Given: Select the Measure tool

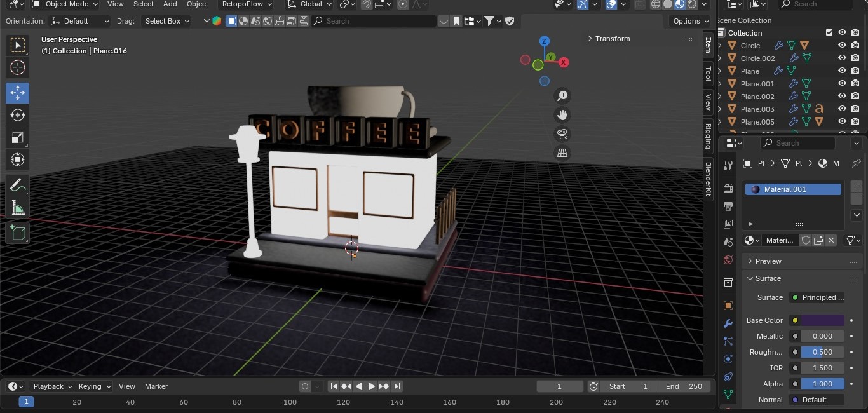Looking at the screenshot, I should tap(18, 208).
